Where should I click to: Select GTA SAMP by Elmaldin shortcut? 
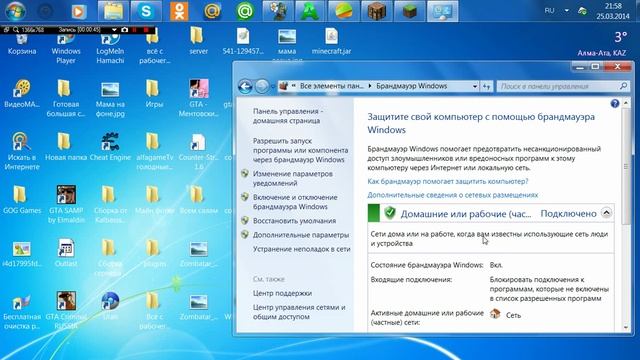(66, 204)
